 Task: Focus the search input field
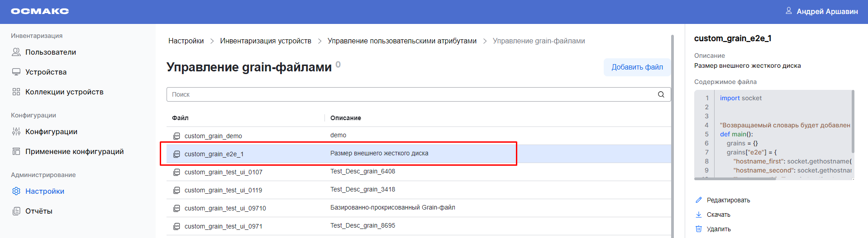click(412, 94)
